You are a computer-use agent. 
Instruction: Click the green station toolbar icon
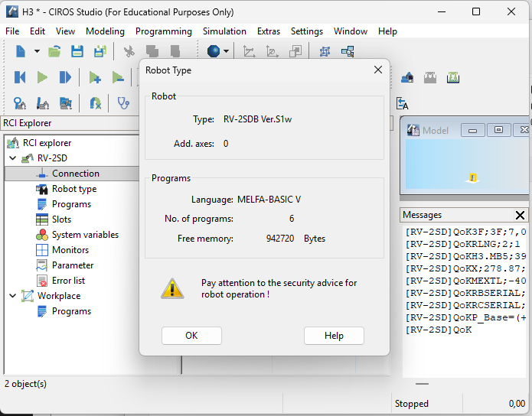pos(453,78)
